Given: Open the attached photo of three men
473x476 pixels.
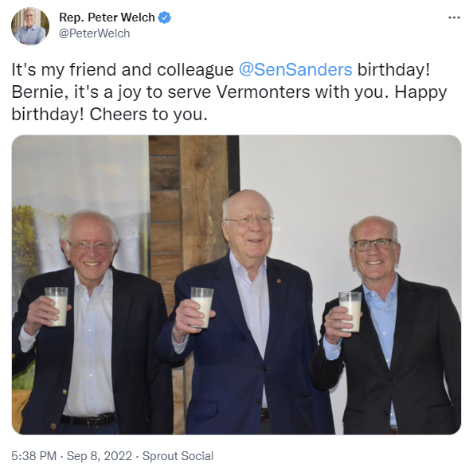Looking at the screenshot, I should coord(236,285).
